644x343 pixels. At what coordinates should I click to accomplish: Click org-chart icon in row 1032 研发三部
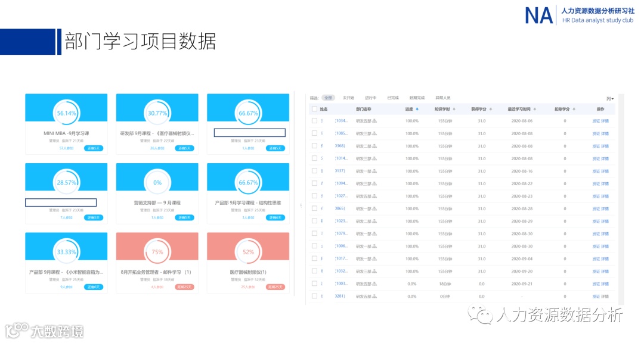coord(374,271)
